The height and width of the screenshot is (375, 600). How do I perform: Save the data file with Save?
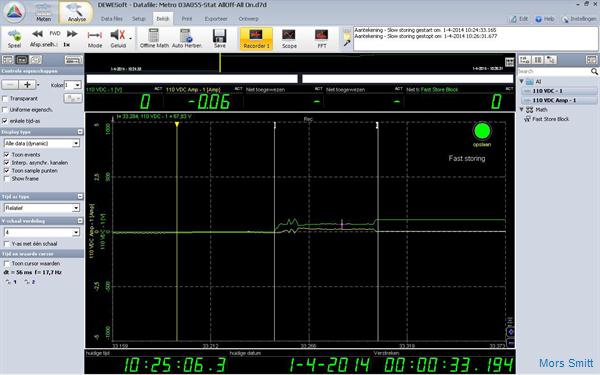[x=220, y=38]
